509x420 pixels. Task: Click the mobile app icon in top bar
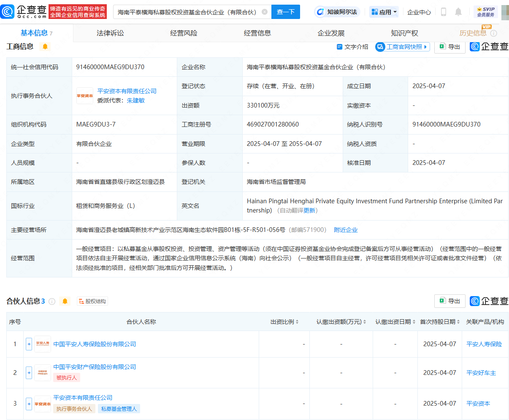(443, 12)
